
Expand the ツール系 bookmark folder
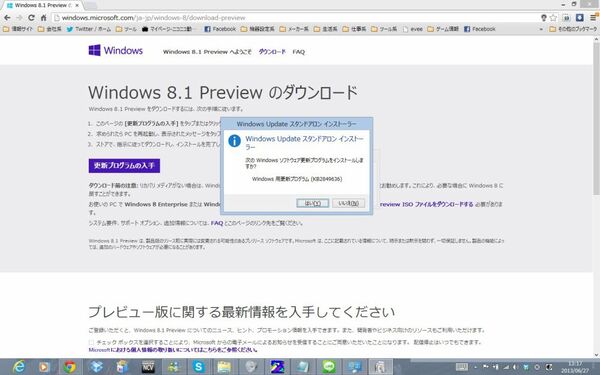click(x=384, y=29)
